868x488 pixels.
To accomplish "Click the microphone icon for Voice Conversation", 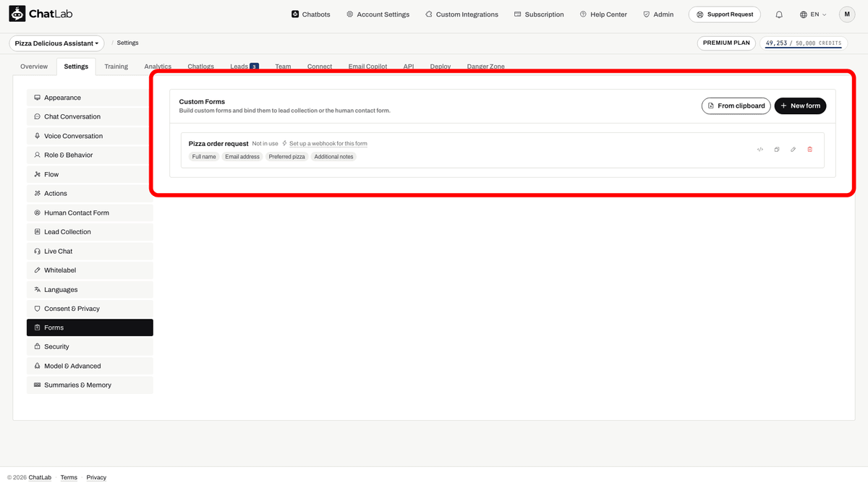I will [37, 136].
